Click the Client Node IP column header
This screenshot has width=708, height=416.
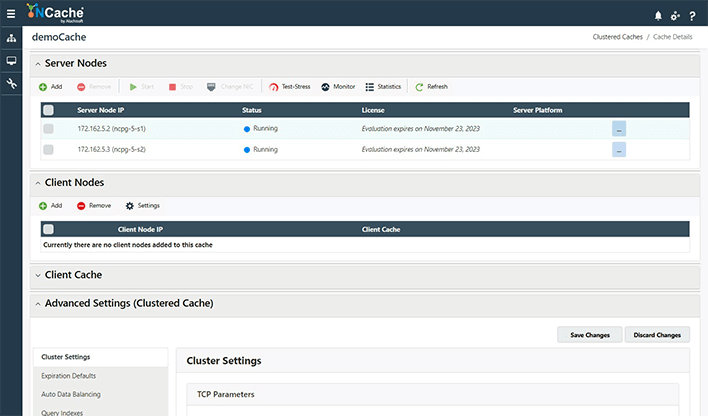click(140, 229)
